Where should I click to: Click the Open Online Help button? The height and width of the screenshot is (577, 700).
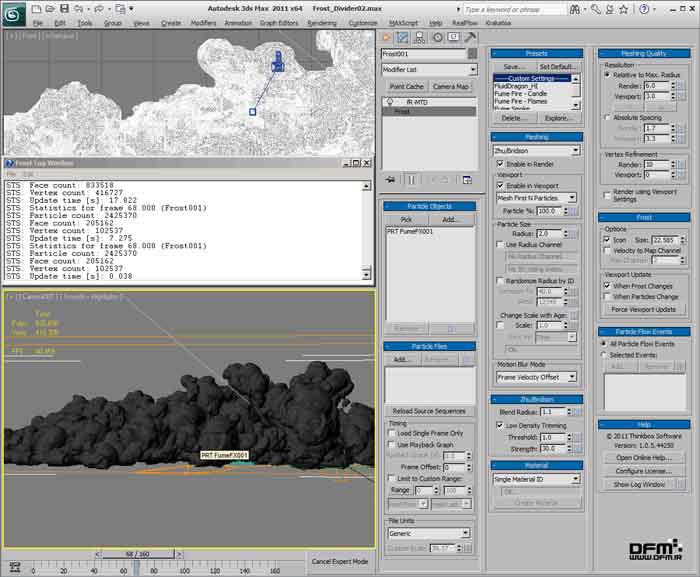[x=644, y=458]
